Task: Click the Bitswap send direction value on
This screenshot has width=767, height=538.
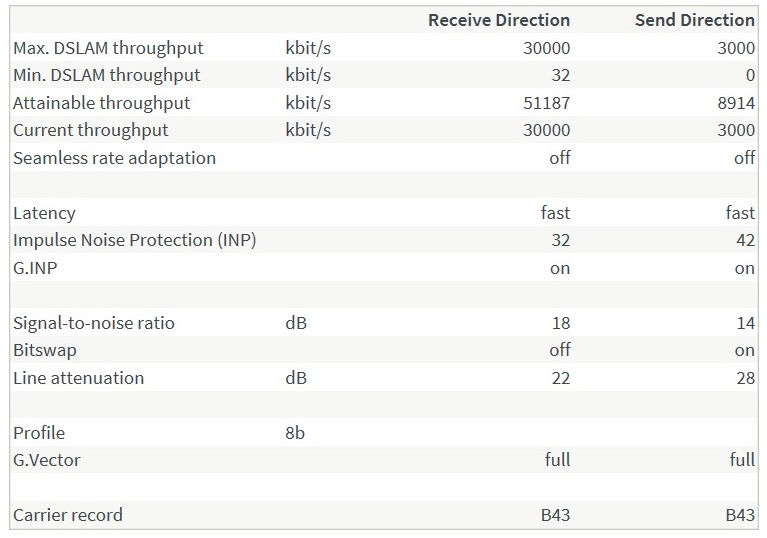Action: click(x=745, y=350)
